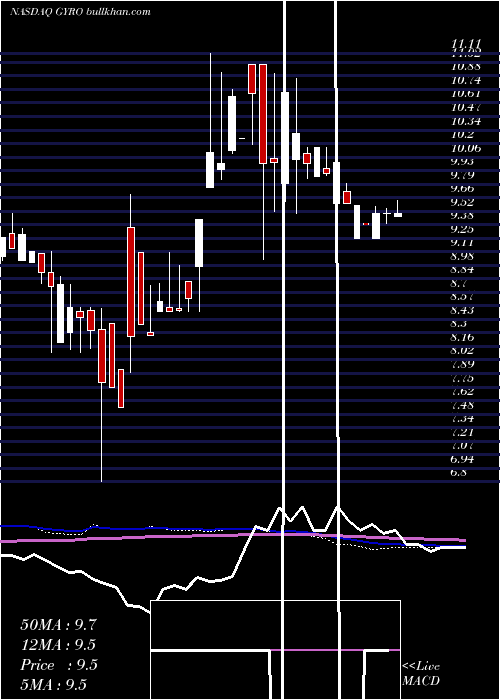
Task: Click the 7.48 price axis label
Action: click(x=462, y=405)
